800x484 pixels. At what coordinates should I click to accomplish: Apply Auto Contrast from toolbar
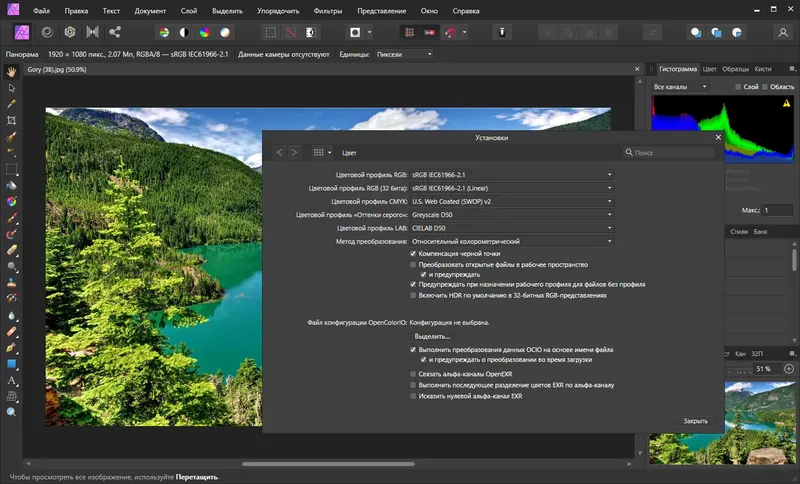tap(184, 33)
